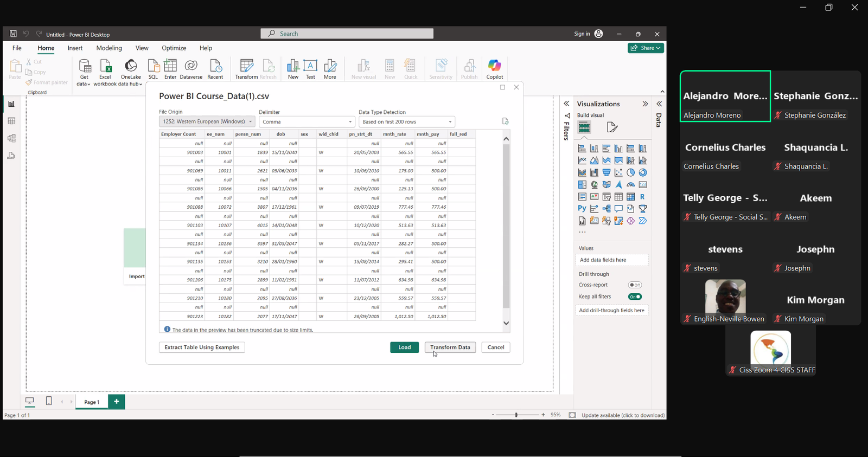
Task: Add a new page with plus button
Action: tap(116, 402)
